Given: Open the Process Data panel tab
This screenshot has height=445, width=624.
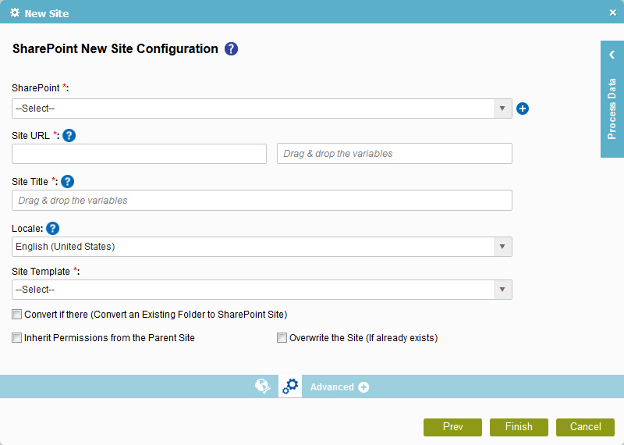Looking at the screenshot, I should point(612,100).
